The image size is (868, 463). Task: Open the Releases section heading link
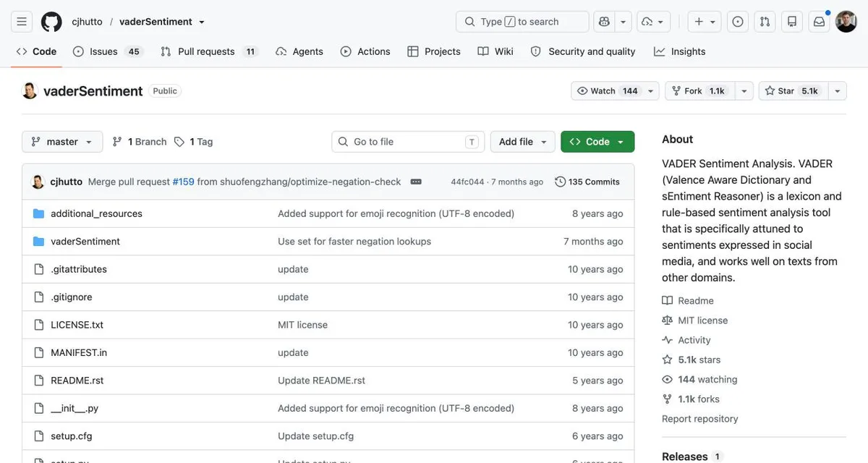[685, 456]
